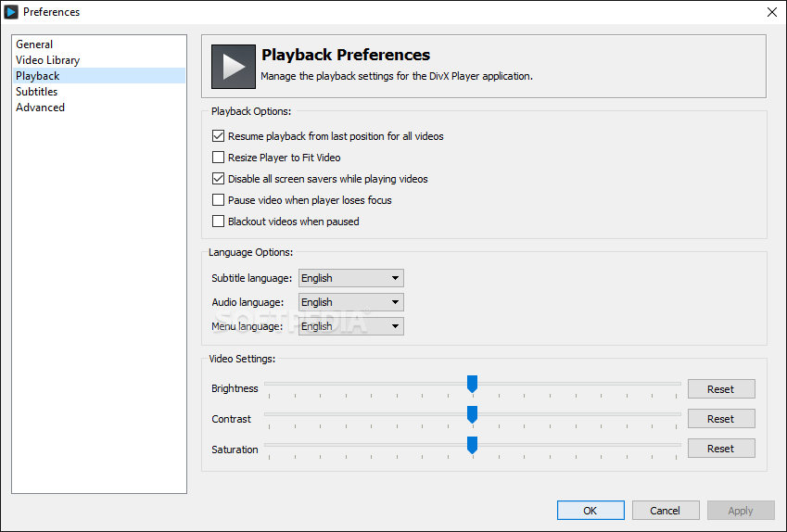Enable Pause video when player loses focus
This screenshot has width=787, height=532.
(218, 200)
